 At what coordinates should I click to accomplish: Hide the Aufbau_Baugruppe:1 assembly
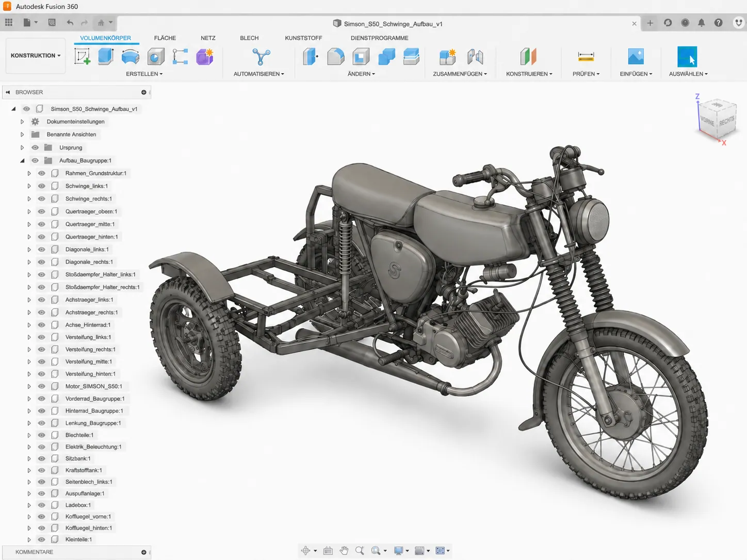tap(35, 160)
